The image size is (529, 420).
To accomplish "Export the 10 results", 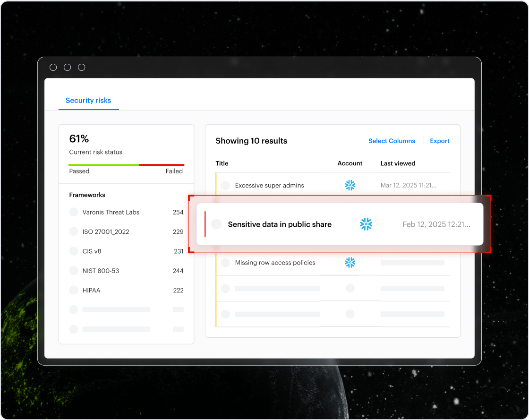I will [439, 141].
